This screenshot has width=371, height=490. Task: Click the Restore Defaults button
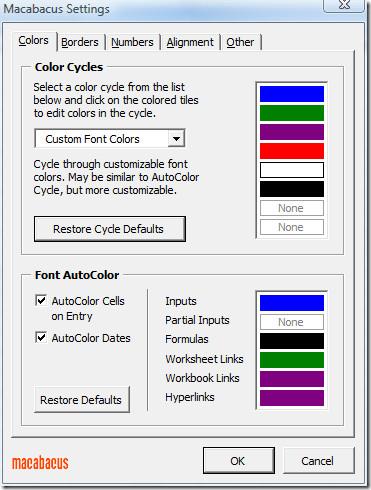click(82, 400)
